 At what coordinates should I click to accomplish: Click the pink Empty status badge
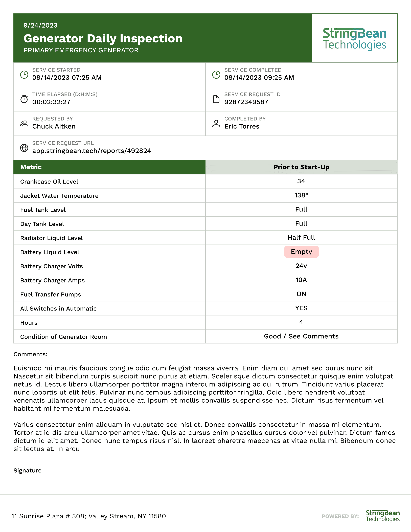click(x=301, y=252)
